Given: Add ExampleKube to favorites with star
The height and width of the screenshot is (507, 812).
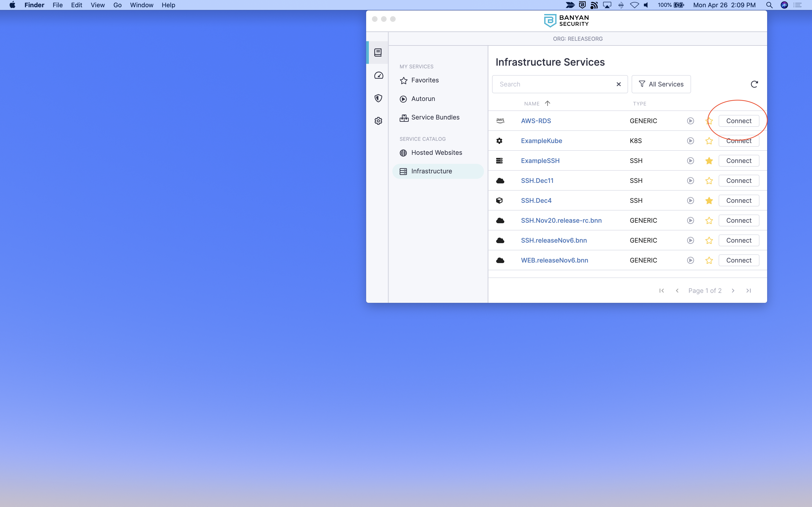Looking at the screenshot, I should pos(709,141).
